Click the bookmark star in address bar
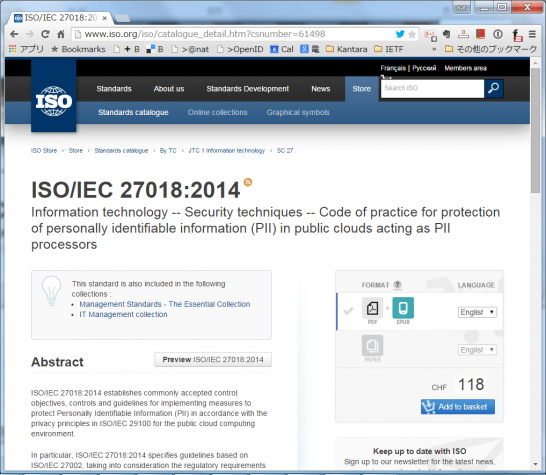Image resolution: width=546 pixels, height=475 pixels. pos(412,34)
